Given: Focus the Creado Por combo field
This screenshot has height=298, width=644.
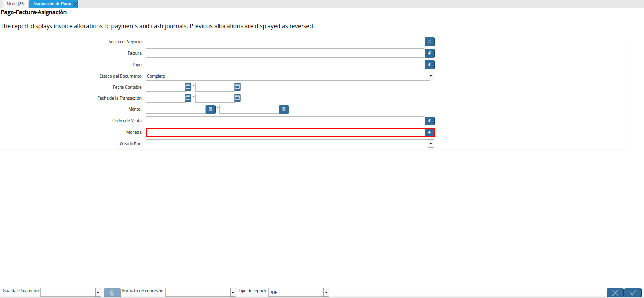Looking at the screenshot, I should tap(287, 143).
